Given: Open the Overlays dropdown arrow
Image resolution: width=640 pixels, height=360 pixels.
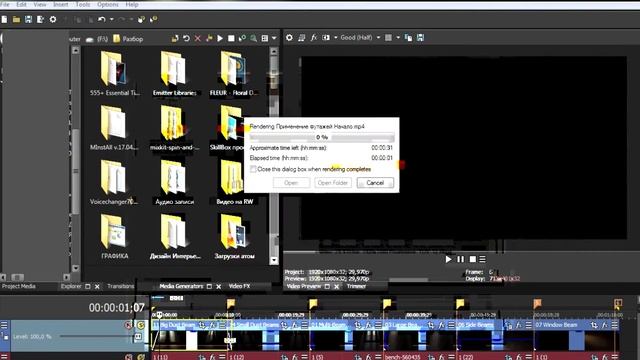Looking at the screenshot, I should (x=398, y=38).
